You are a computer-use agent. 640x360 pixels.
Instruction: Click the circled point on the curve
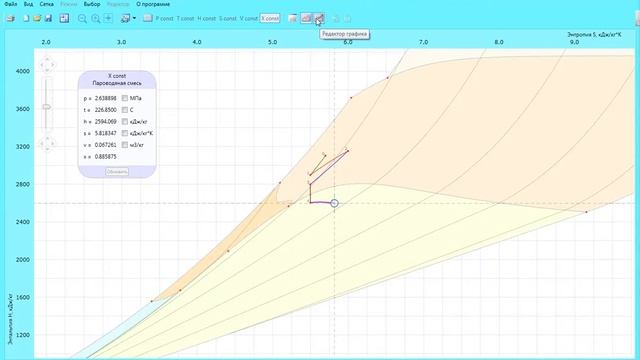[334, 203]
